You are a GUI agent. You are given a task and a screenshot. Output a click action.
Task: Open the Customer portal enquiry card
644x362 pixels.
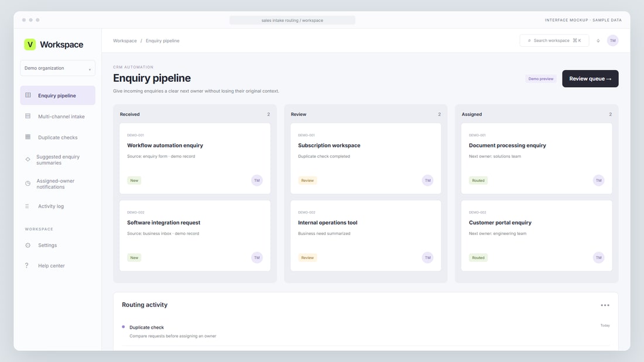click(536, 236)
